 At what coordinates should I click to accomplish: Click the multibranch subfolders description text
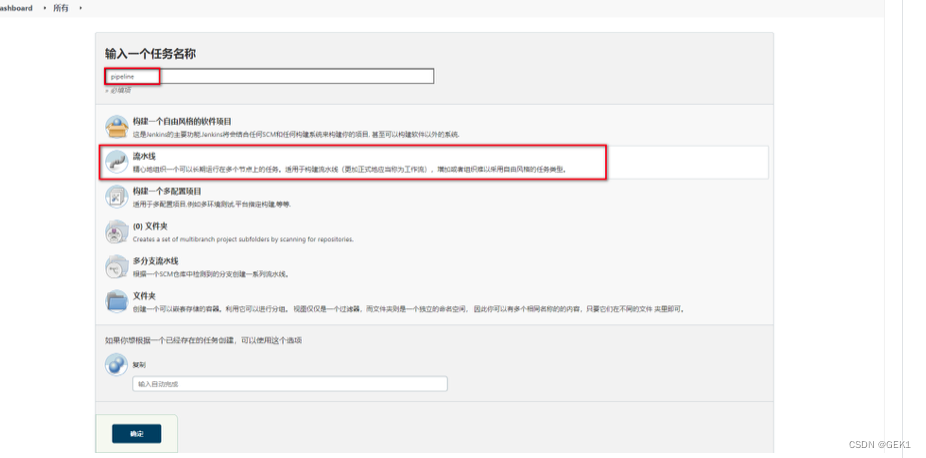[x=243, y=240]
